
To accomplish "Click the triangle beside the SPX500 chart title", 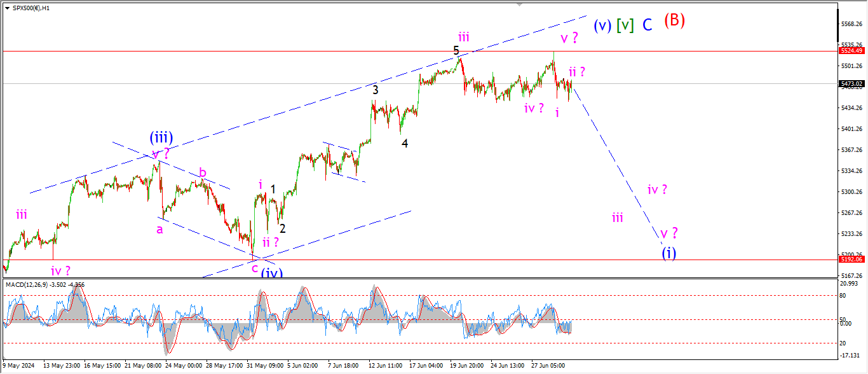I will (x=8, y=8).
